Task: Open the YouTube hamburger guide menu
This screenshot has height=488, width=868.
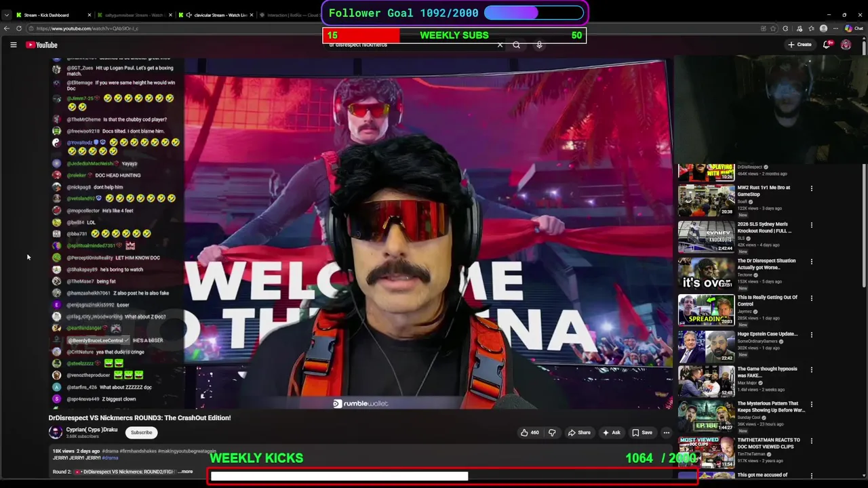Action: coord(13,45)
